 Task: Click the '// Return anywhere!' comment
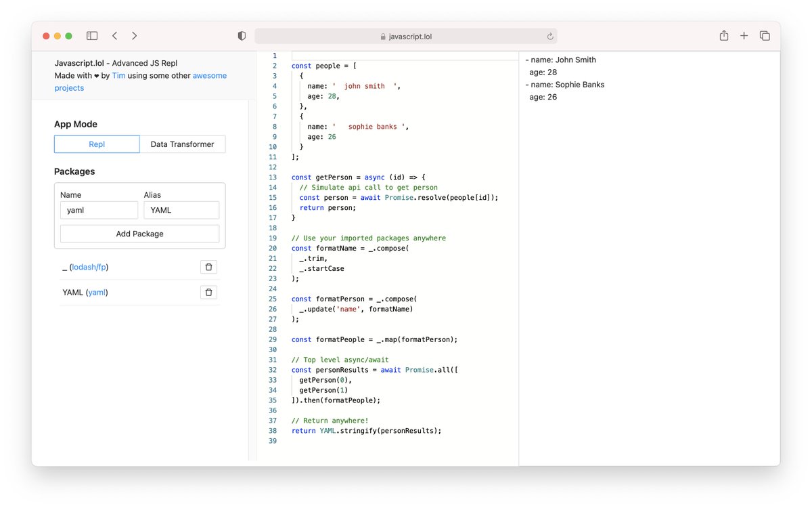click(330, 421)
